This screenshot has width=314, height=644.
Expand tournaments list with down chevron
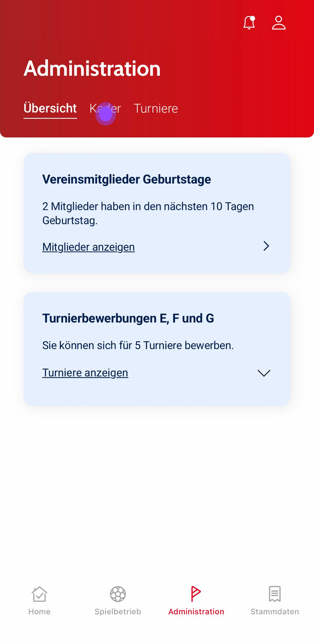264,373
